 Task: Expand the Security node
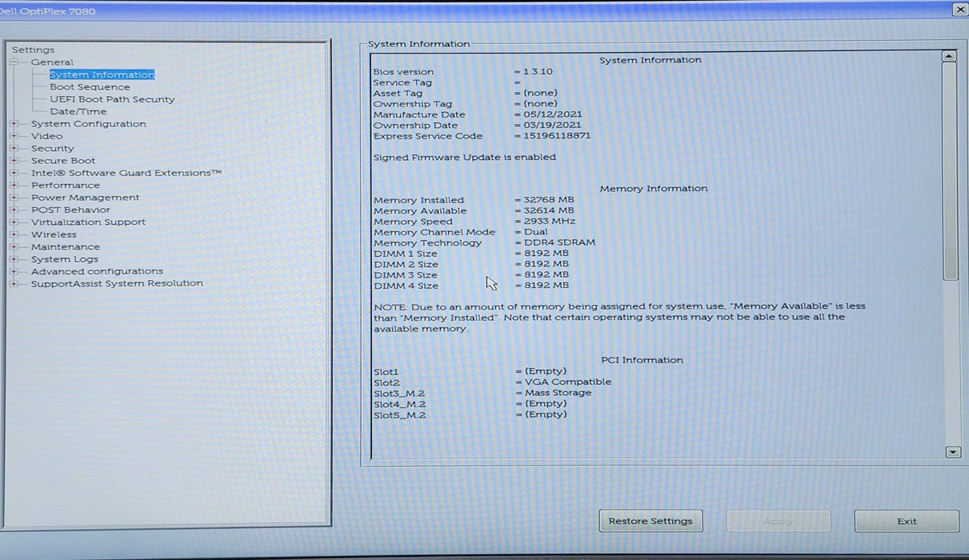click(x=14, y=148)
